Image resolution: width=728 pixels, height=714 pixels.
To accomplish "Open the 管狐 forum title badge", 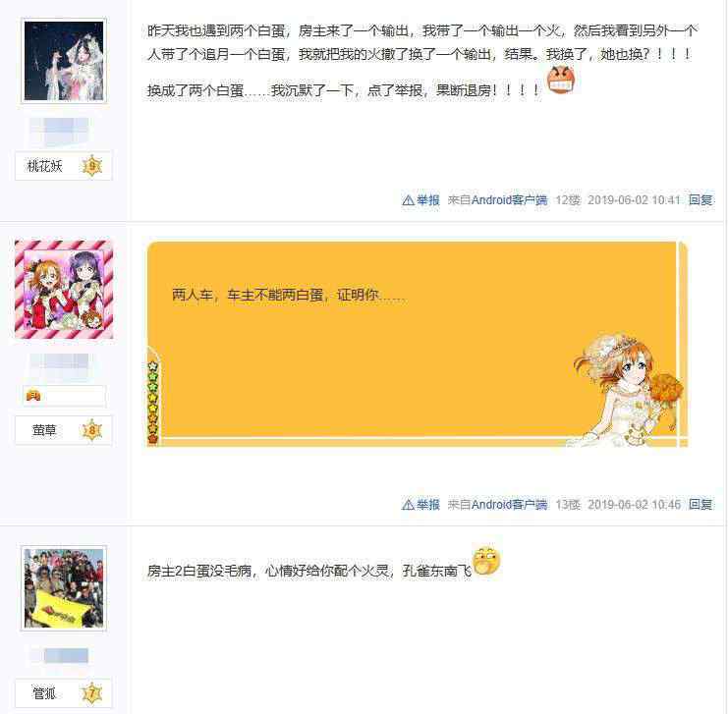I will [x=64, y=693].
